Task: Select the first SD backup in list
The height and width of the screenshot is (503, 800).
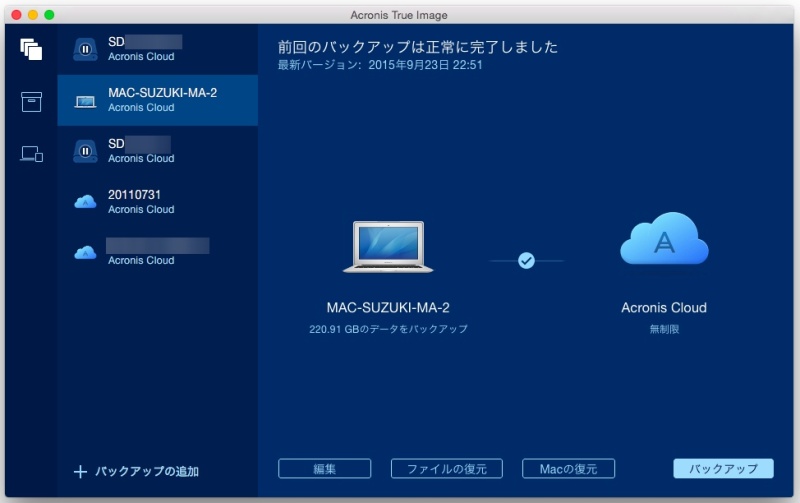Action: 158,49
